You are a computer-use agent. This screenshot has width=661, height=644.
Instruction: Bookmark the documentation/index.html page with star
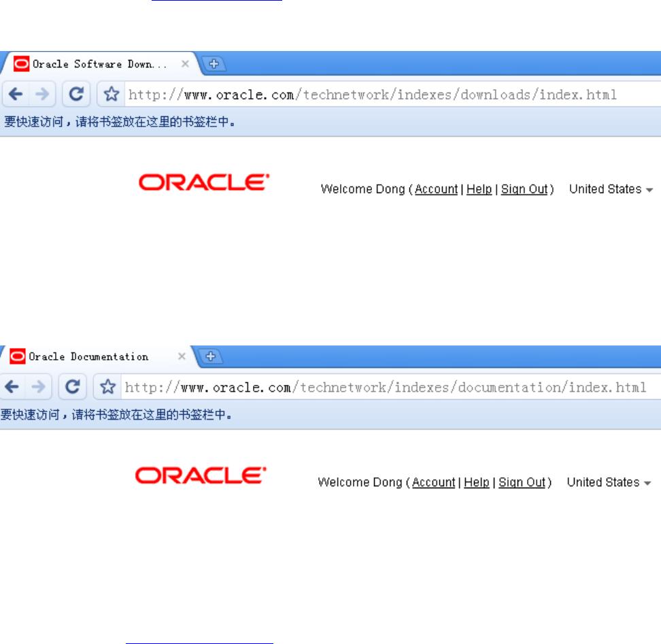click(x=108, y=386)
